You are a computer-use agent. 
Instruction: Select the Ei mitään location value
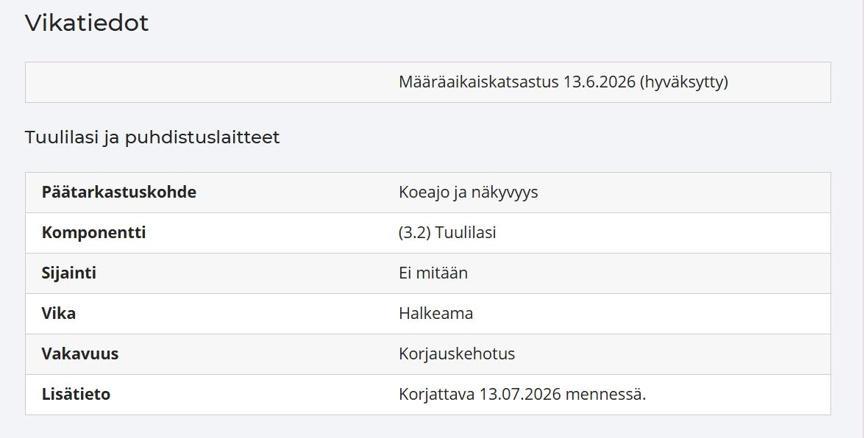pyautogui.click(x=433, y=273)
